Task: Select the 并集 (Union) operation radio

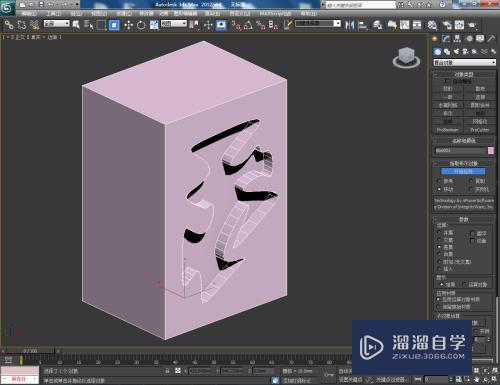Action: tap(439, 232)
